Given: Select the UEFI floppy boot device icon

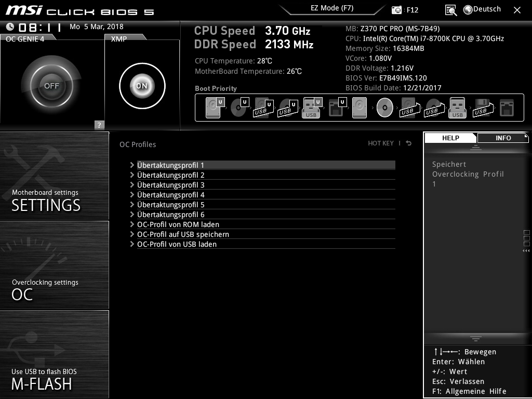Looking at the screenshot, I should pyautogui.click(x=337, y=108).
